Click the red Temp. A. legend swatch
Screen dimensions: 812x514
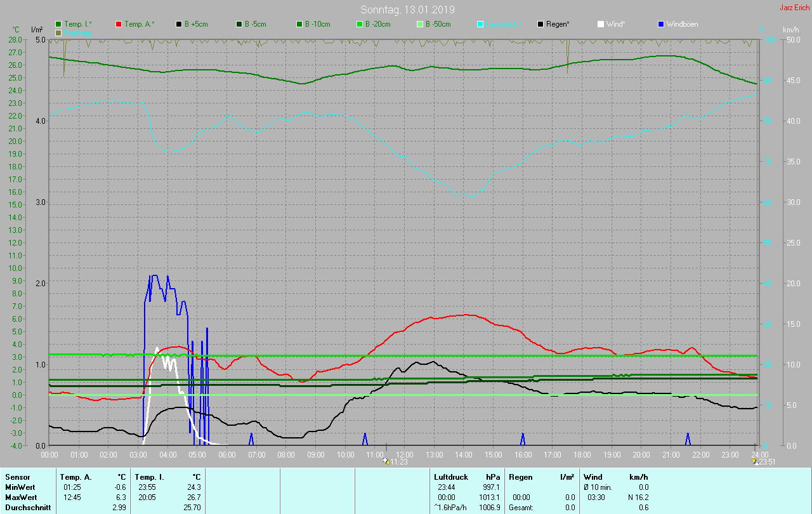coord(119,24)
